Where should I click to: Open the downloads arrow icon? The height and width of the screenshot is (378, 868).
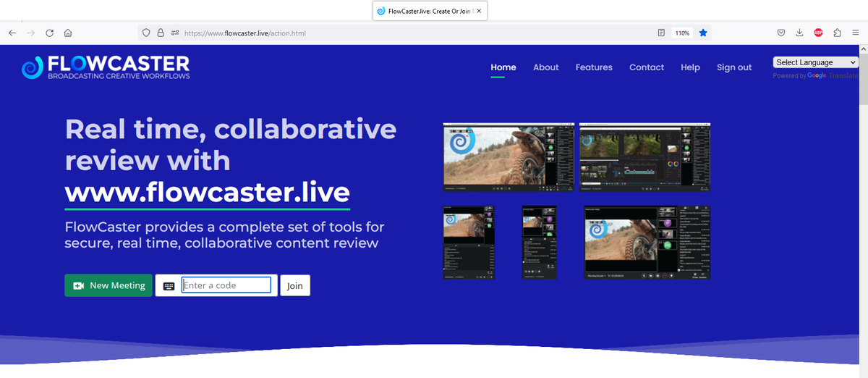800,33
